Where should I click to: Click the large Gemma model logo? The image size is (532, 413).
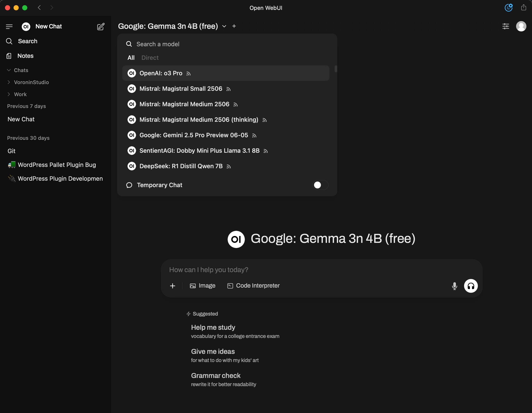236,239
